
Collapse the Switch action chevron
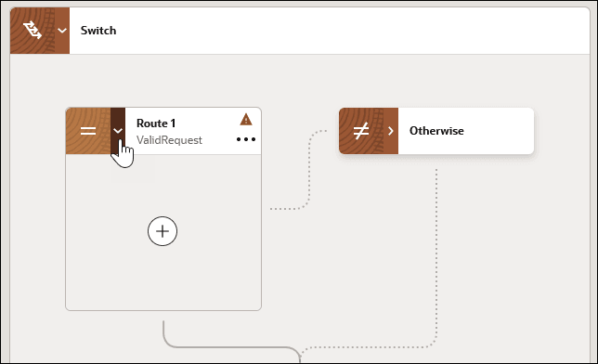coord(62,31)
